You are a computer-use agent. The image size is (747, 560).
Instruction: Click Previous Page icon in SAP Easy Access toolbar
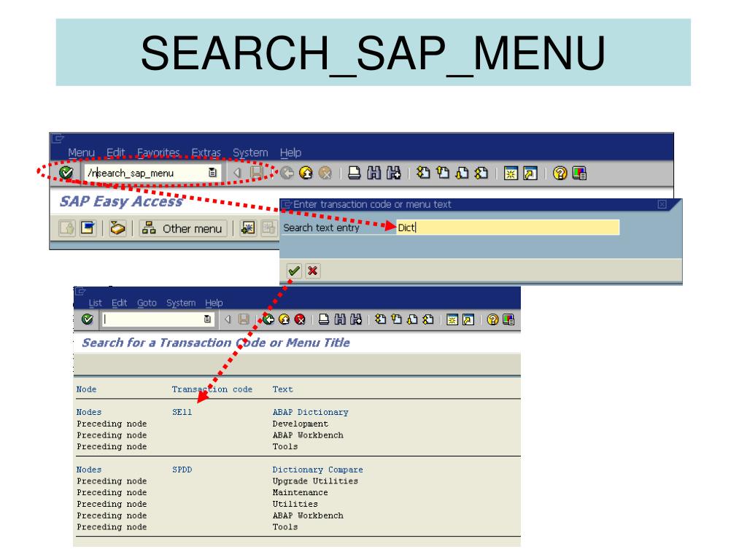point(443,173)
